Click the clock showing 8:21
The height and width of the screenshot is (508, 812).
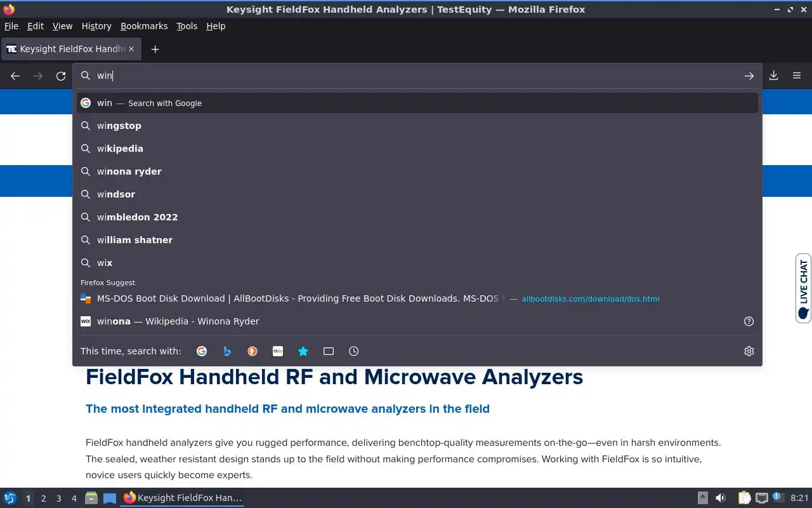[799, 498]
